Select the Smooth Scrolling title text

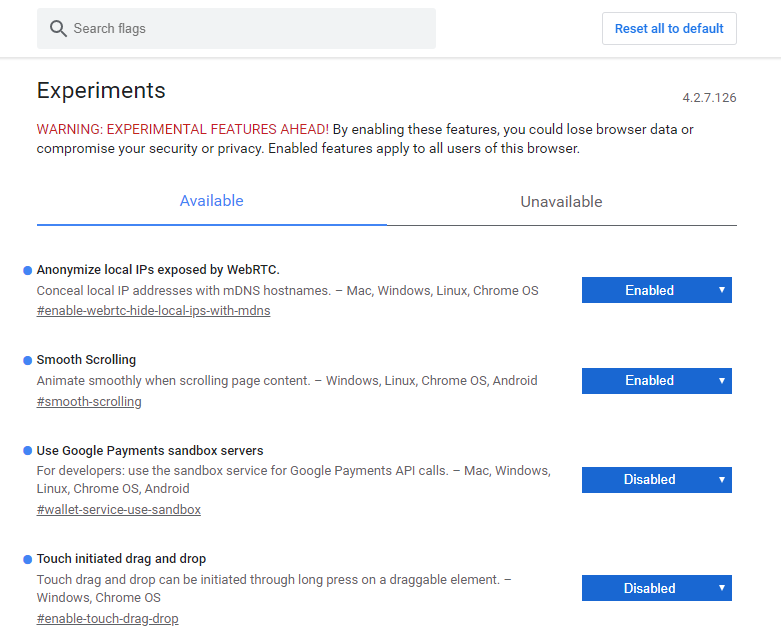[x=86, y=360]
